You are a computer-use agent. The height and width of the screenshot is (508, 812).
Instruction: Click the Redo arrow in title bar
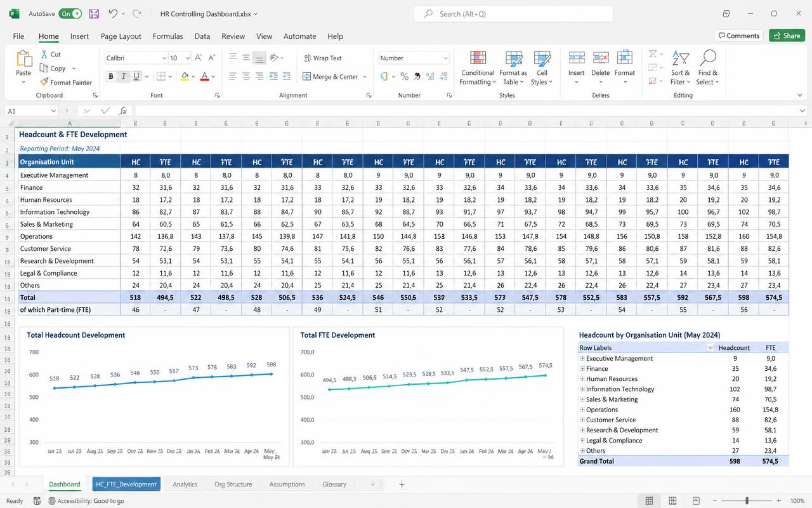click(137, 13)
